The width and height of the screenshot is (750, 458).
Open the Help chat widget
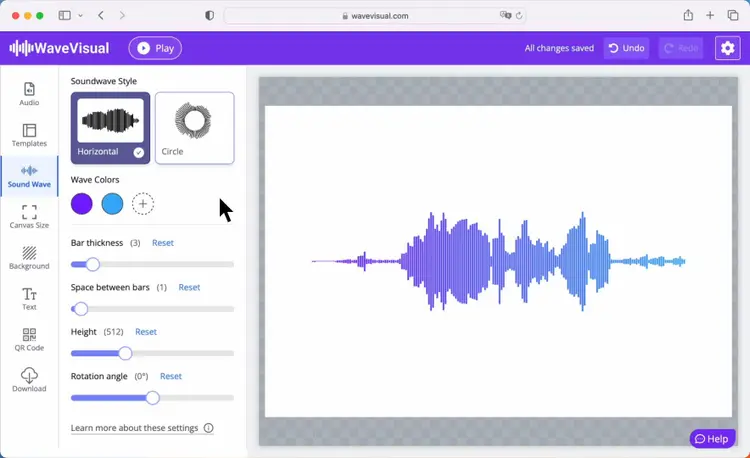[x=712, y=439]
